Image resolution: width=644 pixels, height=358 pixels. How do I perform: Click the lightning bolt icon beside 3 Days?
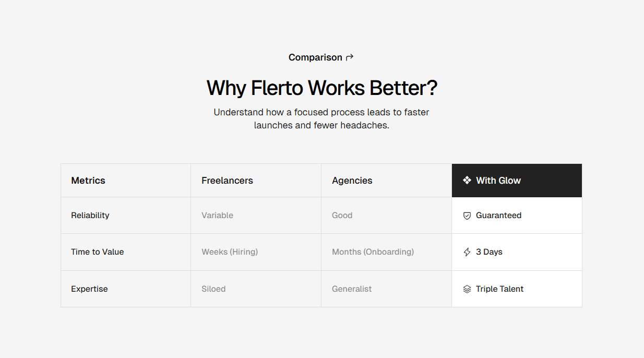(467, 252)
